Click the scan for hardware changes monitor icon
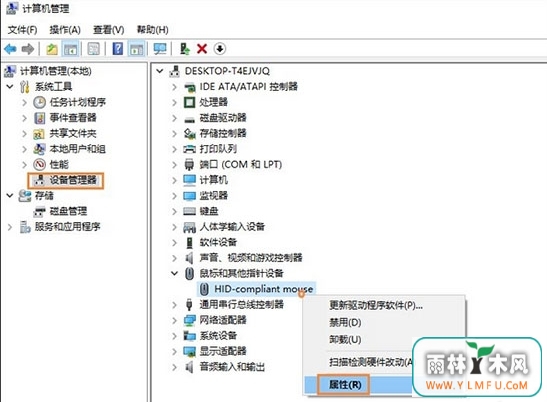Screen dimensions: 547x402 pyautogui.click(x=160, y=49)
